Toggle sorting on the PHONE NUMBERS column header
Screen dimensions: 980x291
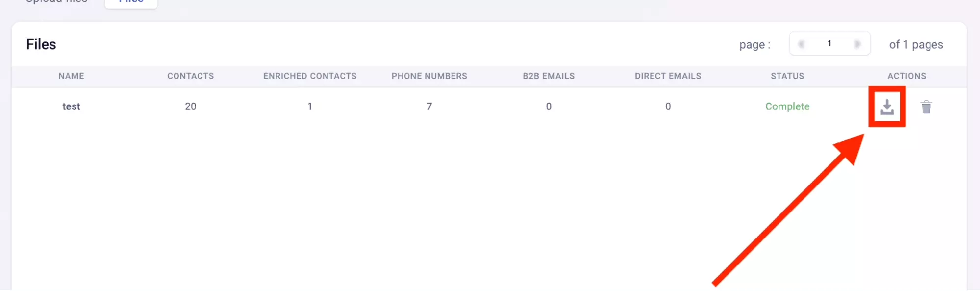pos(429,76)
